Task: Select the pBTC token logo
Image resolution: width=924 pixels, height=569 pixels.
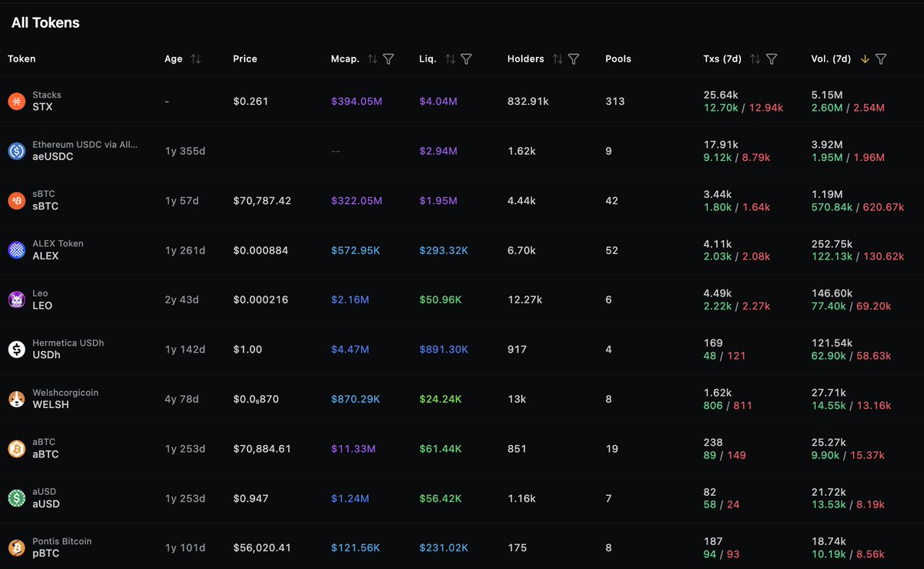Action: 16,547
